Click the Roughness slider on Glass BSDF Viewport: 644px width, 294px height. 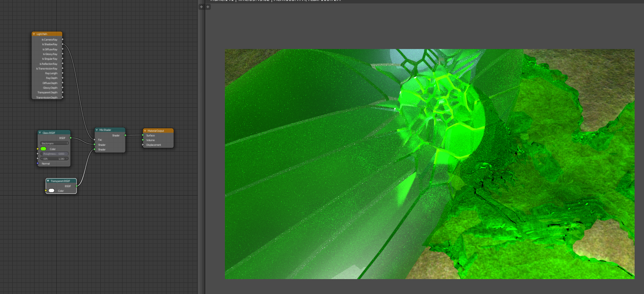(x=54, y=154)
